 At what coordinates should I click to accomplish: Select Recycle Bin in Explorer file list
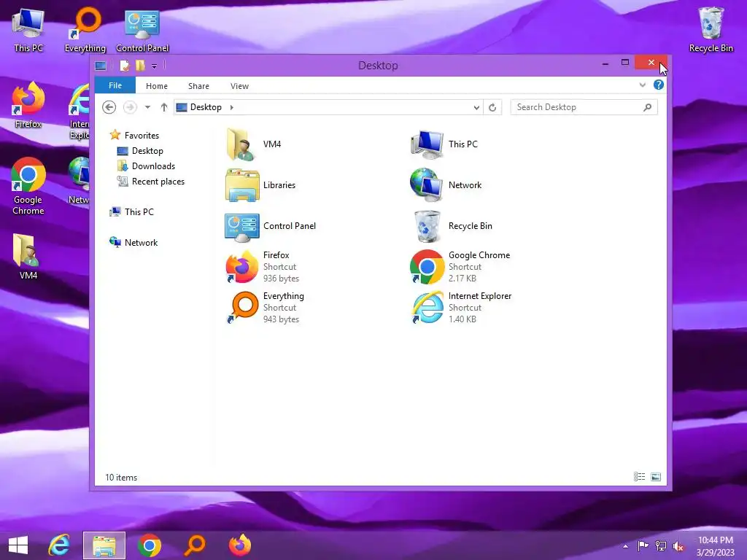tap(452, 226)
